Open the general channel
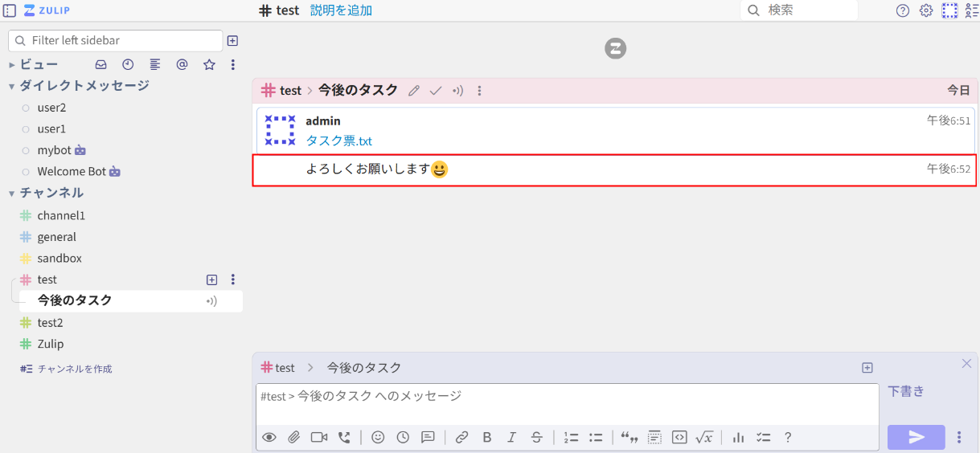Screen dimensions: 980x453 [x=56, y=237]
